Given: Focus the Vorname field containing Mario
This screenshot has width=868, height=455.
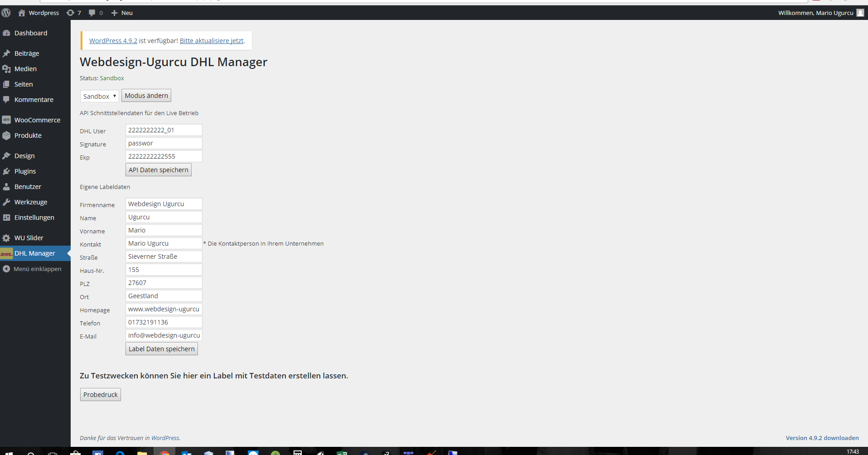Looking at the screenshot, I should coord(164,230).
